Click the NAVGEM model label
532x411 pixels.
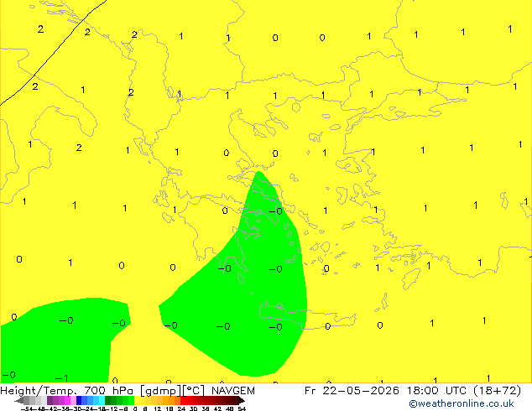233,391
